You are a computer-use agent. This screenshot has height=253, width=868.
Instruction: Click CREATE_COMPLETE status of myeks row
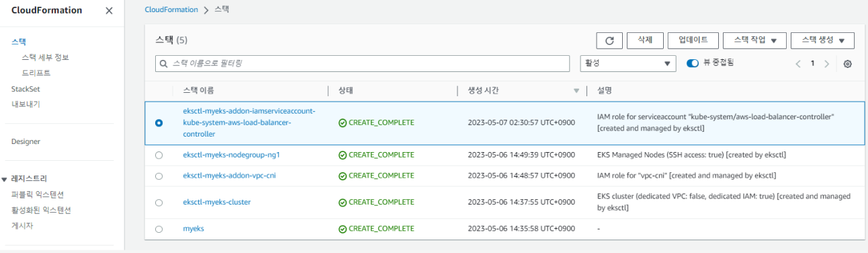(x=376, y=229)
